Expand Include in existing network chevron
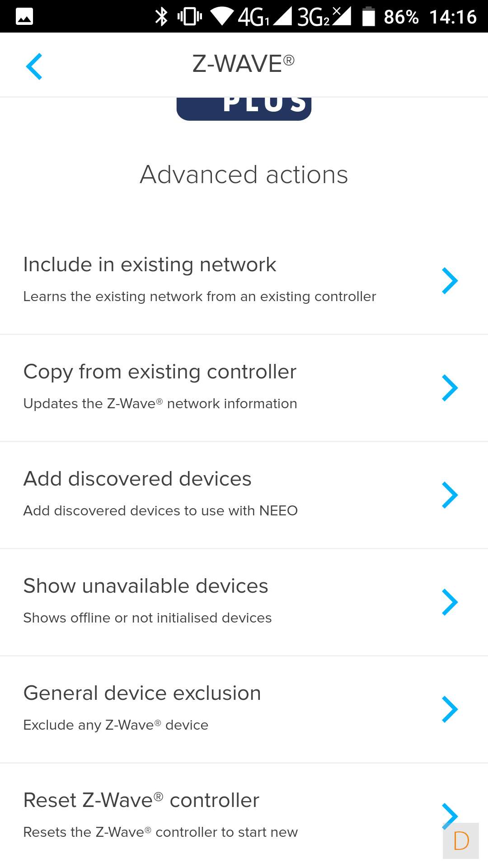This screenshot has height=868, width=488. (450, 281)
